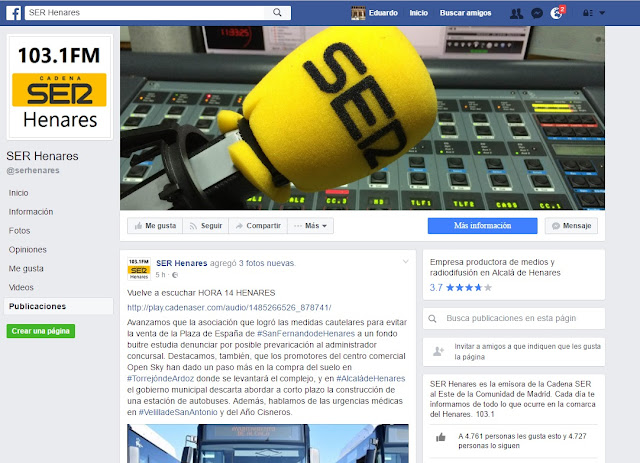The width and height of the screenshot is (640, 463).
Task: Click the Busca publicaciones en esta página field
Action: [514, 318]
